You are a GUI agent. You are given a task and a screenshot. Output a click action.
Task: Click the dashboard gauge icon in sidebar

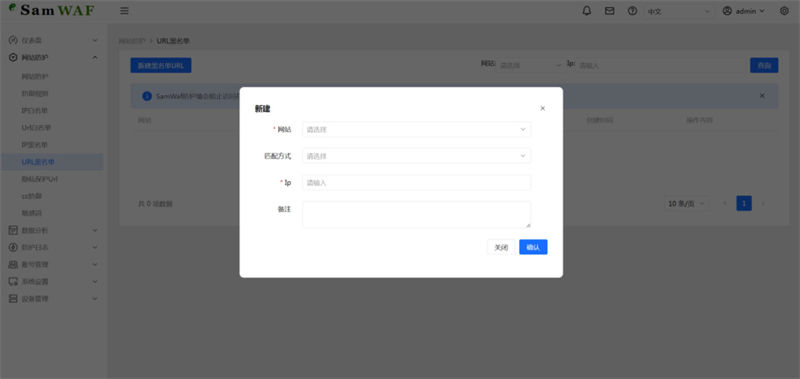click(13, 40)
